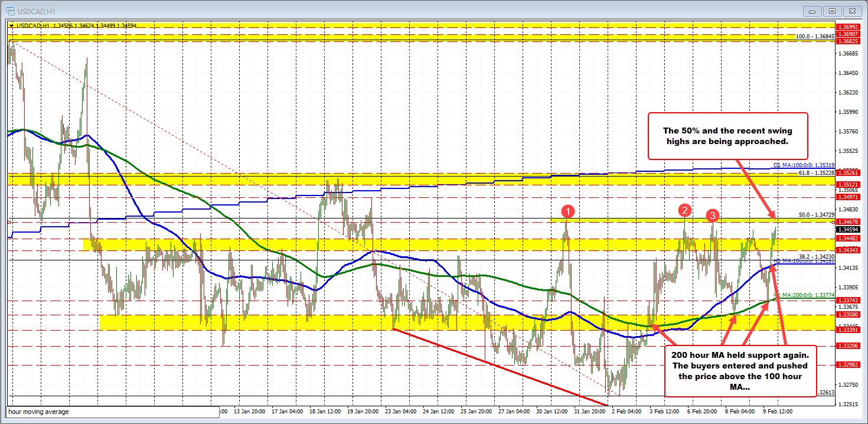Expand the OHLC quote line dropdown arrow
Viewport: 868px width, 424px height.
click(x=12, y=26)
